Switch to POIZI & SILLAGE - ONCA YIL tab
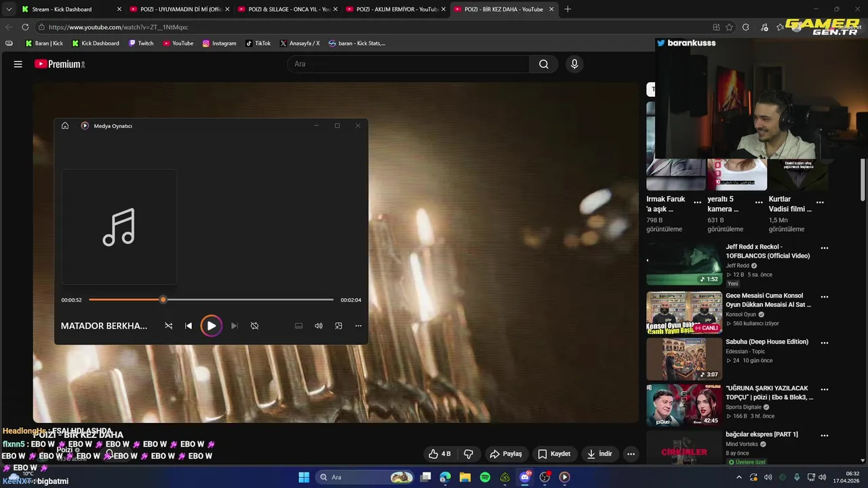868x488 pixels. (288, 9)
